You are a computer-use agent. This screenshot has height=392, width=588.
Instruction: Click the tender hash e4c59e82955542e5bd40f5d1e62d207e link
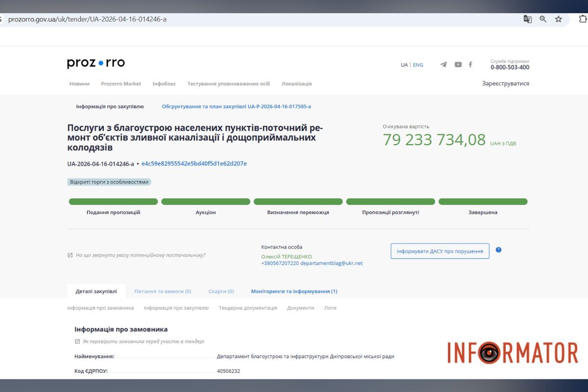tap(194, 164)
